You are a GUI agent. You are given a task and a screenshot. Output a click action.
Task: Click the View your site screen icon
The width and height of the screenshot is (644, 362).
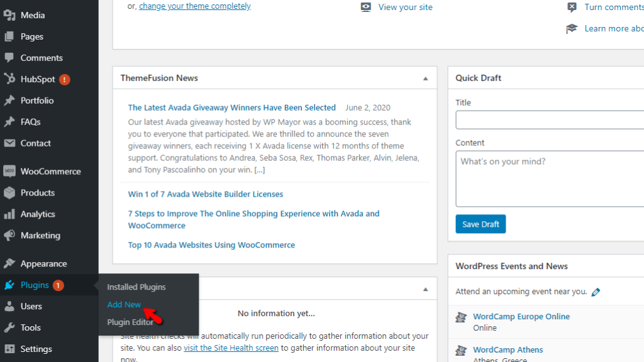(x=365, y=7)
